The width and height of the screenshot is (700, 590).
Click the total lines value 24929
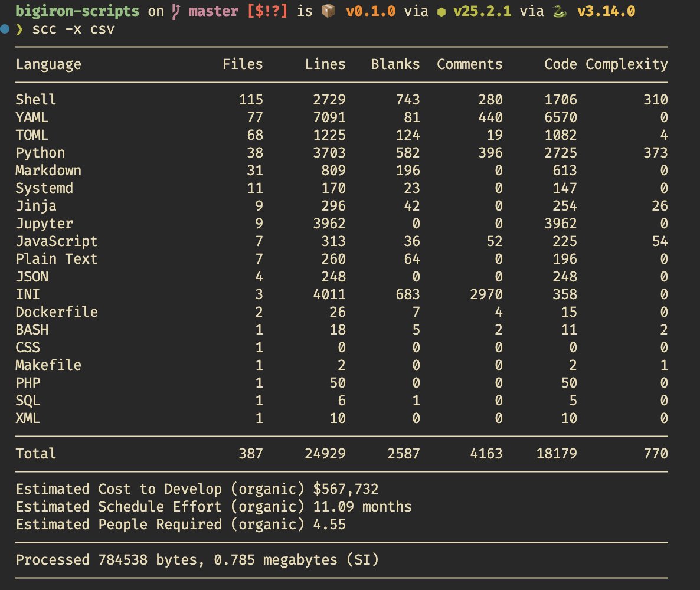click(x=325, y=454)
